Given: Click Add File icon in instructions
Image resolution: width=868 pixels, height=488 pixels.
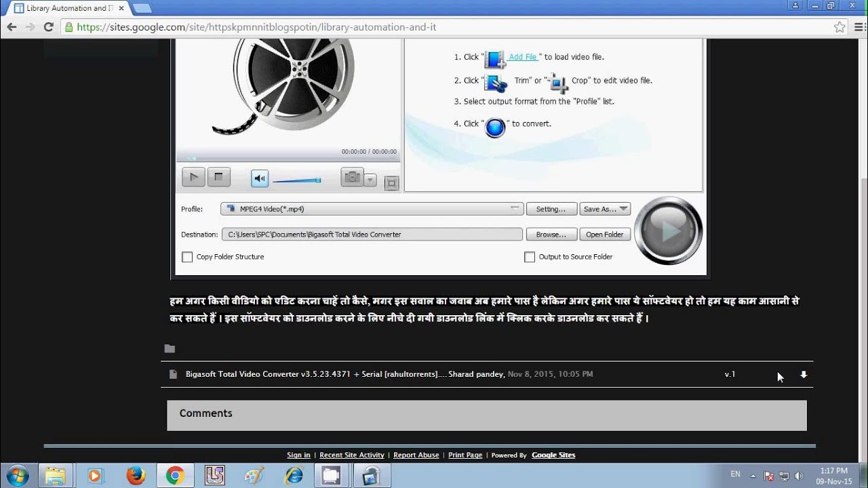Looking at the screenshot, I should 495,59.
